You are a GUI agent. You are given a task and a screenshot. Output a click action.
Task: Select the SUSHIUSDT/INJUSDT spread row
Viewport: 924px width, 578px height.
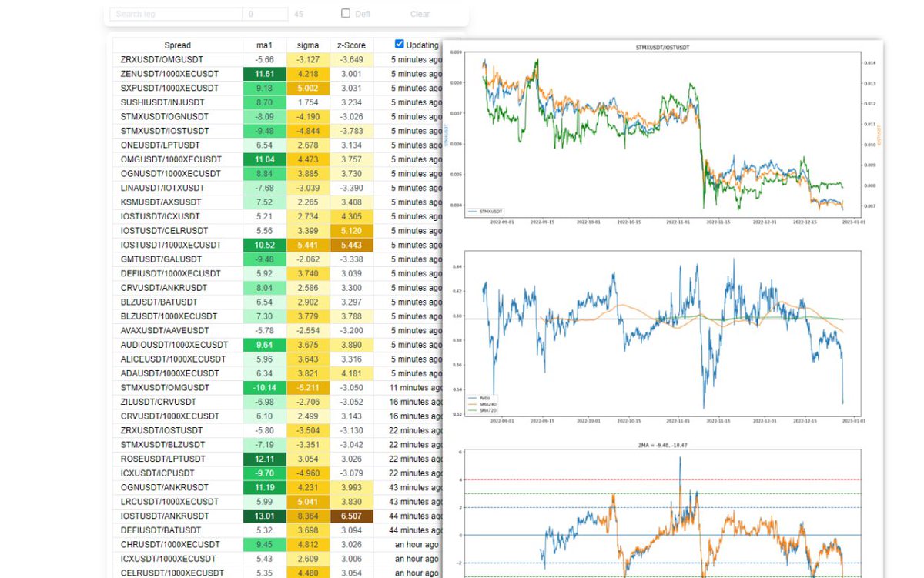click(177, 102)
